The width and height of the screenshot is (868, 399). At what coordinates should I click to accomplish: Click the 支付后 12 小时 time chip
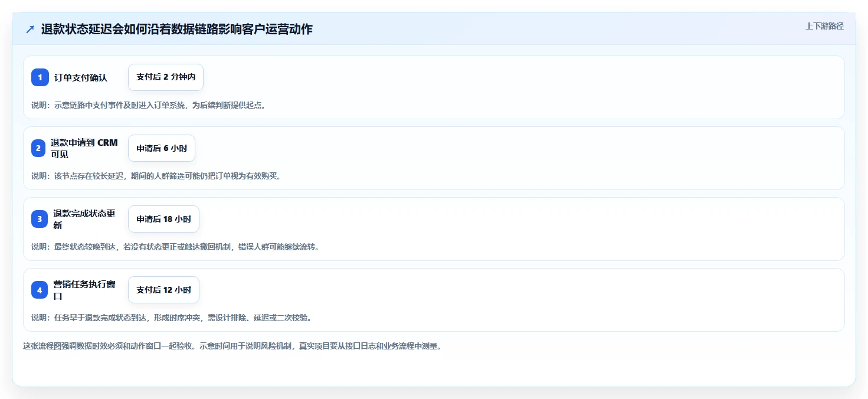163,290
